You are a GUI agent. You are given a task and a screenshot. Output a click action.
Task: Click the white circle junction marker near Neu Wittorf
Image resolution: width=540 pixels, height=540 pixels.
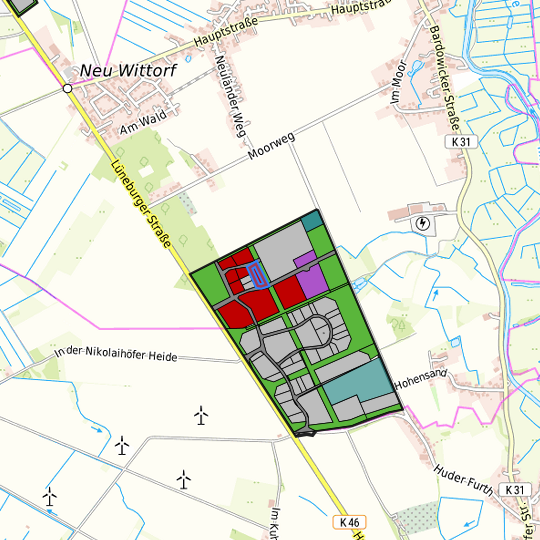coord(68,89)
